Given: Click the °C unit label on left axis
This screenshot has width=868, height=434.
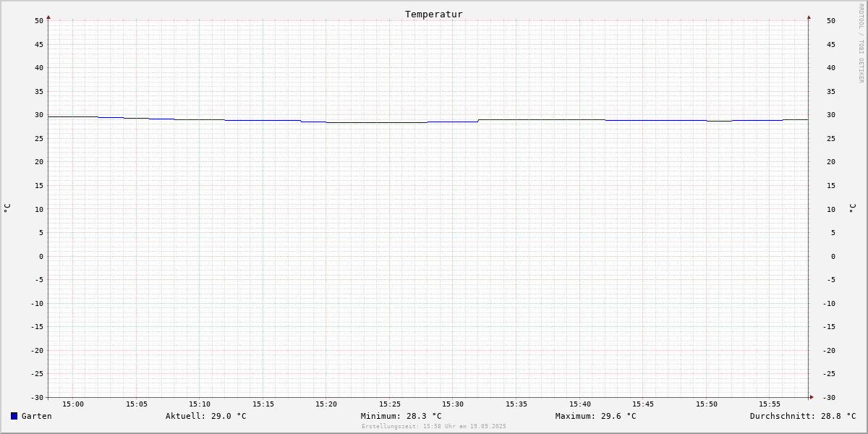Looking at the screenshot, I should 7,208.
